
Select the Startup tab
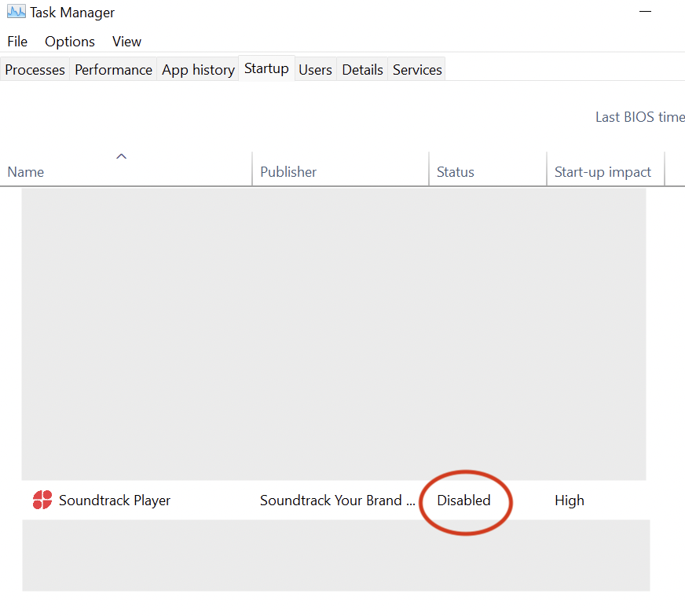[x=266, y=68]
